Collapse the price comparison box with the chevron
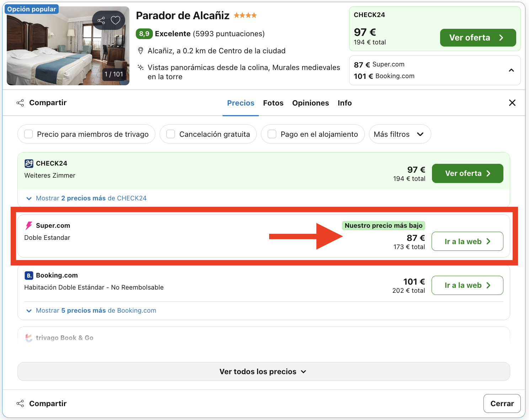This screenshot has width=529, height=420. [x=511, y=70]
